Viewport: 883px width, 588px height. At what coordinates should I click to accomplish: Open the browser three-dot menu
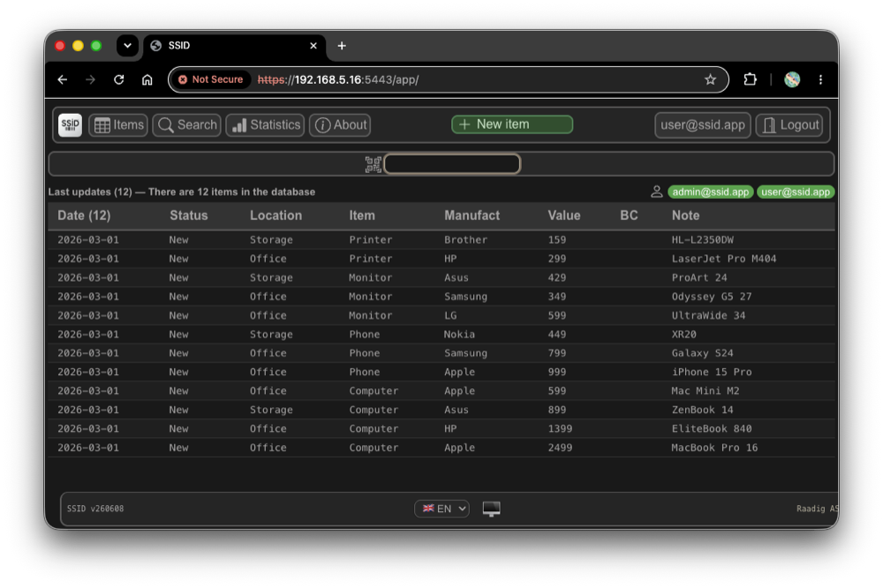tap(820, 79)
